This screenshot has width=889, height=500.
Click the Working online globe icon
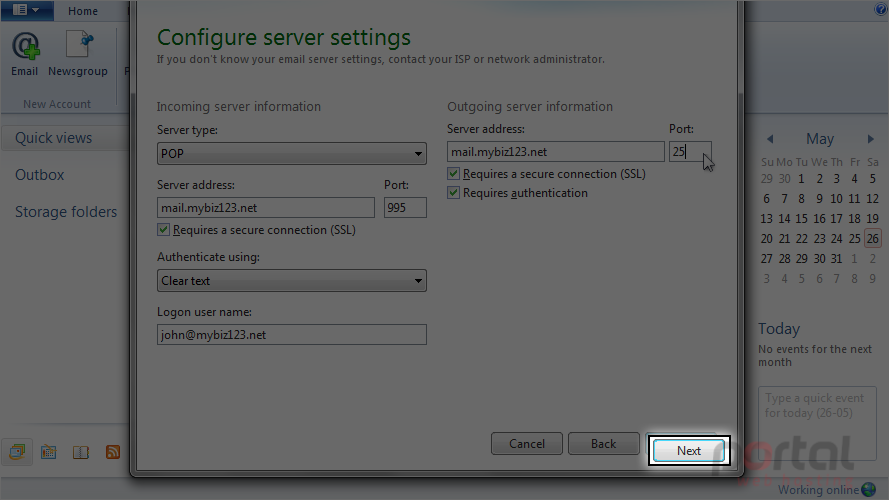[869, 489]
